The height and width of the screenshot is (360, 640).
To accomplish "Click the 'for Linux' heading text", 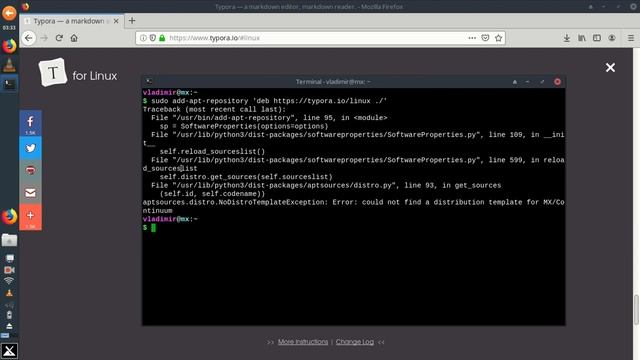I will coord(95,76).
